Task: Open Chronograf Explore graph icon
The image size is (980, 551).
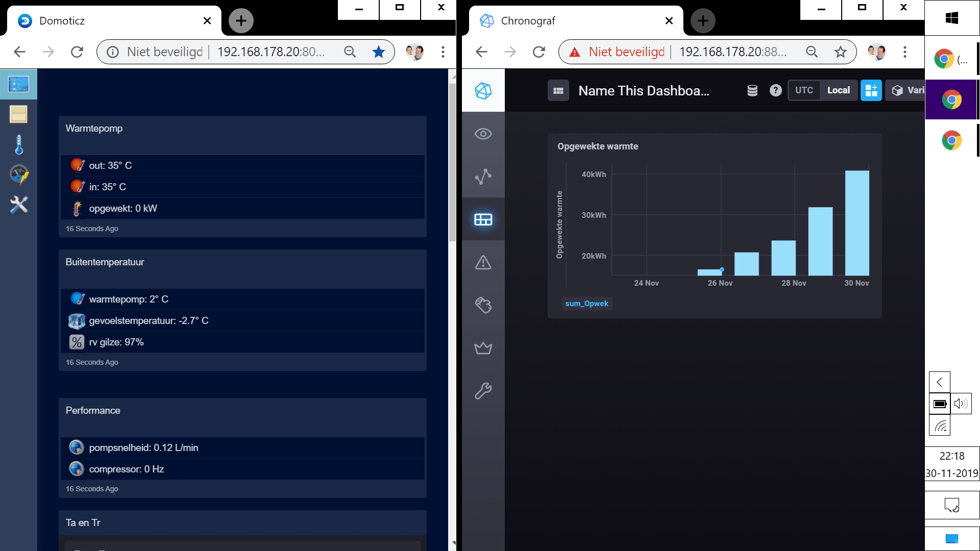Action: pos(483,177)
